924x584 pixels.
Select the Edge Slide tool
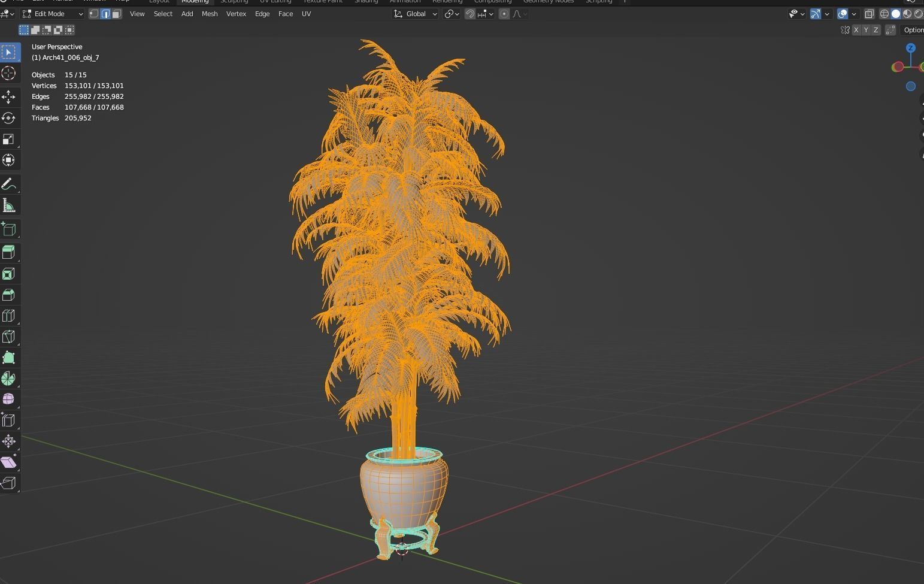click(9, 420)
